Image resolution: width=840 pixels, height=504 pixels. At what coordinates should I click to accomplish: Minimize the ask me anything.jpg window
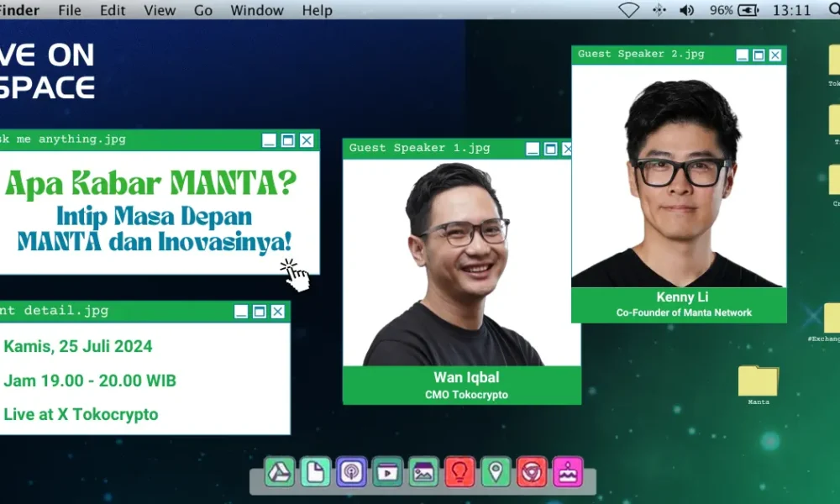[x=269, y=140]
